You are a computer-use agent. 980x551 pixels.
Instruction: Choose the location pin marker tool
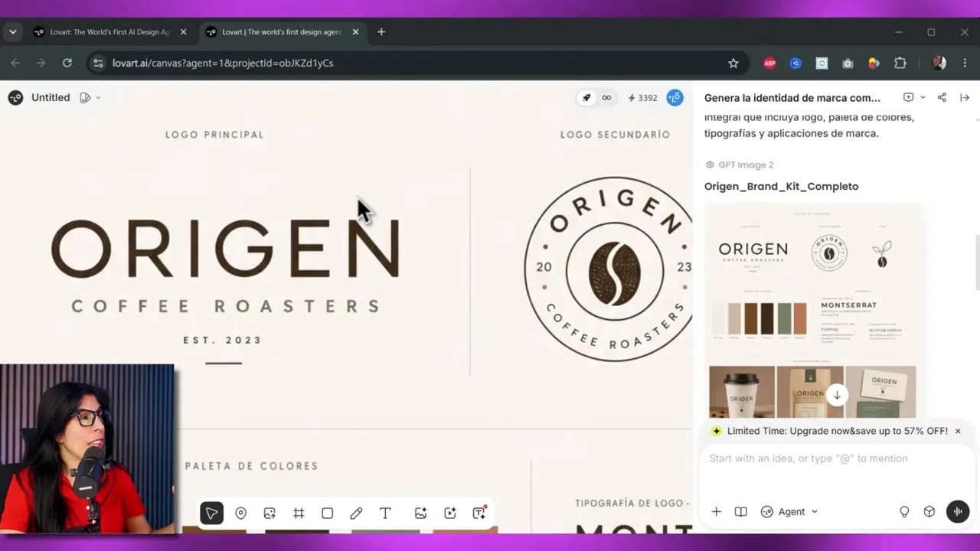pos(240,514)
